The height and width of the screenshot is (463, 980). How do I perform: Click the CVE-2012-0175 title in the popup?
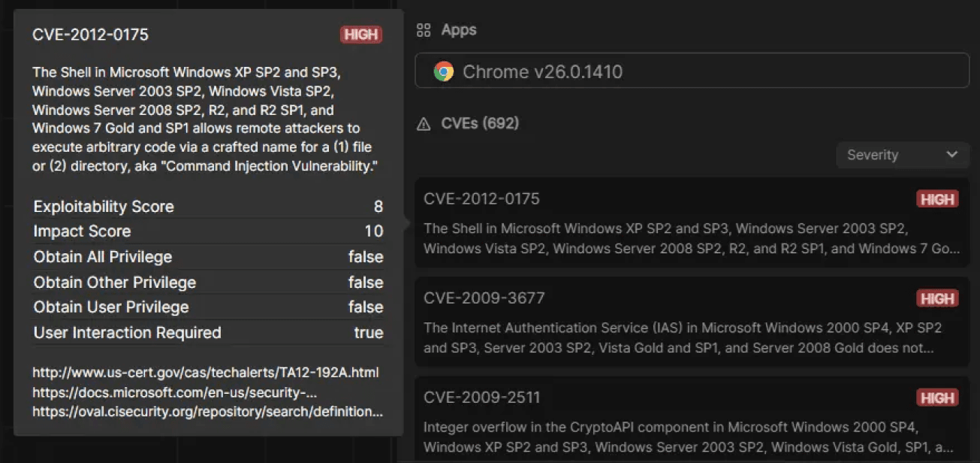pos(90,35)
